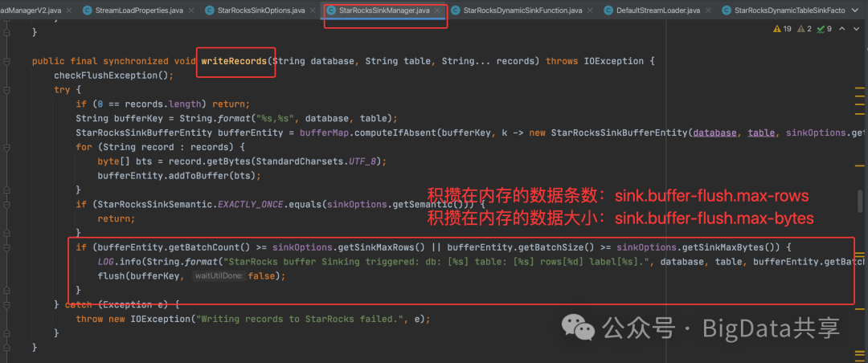This screenshot has height=363, width=868.
Task: Click the underlined table argument
Action: (762, 133)
